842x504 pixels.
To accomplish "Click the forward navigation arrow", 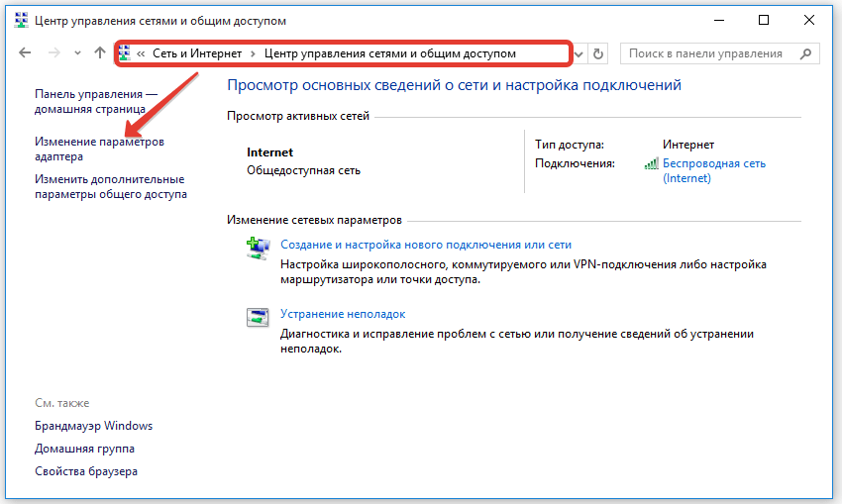I will [54, 53].
